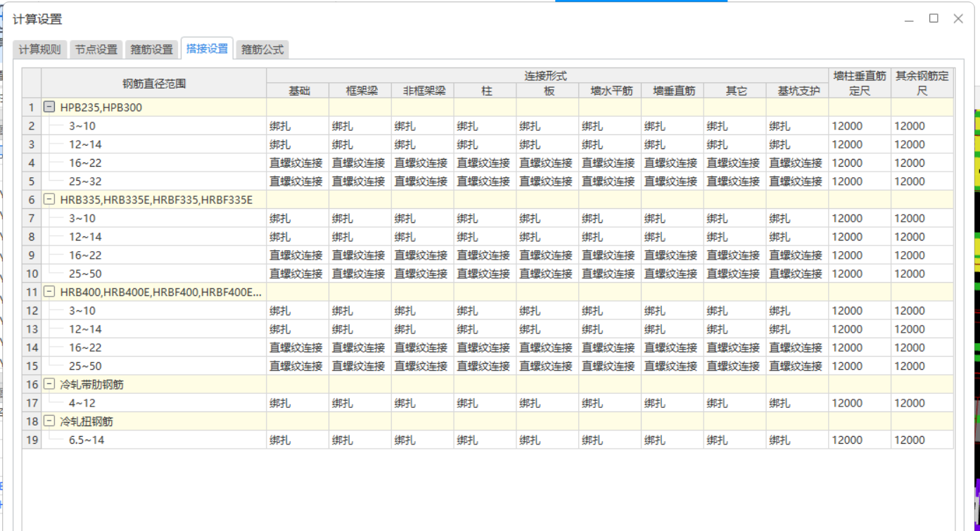Collapse the HRB400,HRB400E group row
Viewport: 980px width, 531px height.
49,292
